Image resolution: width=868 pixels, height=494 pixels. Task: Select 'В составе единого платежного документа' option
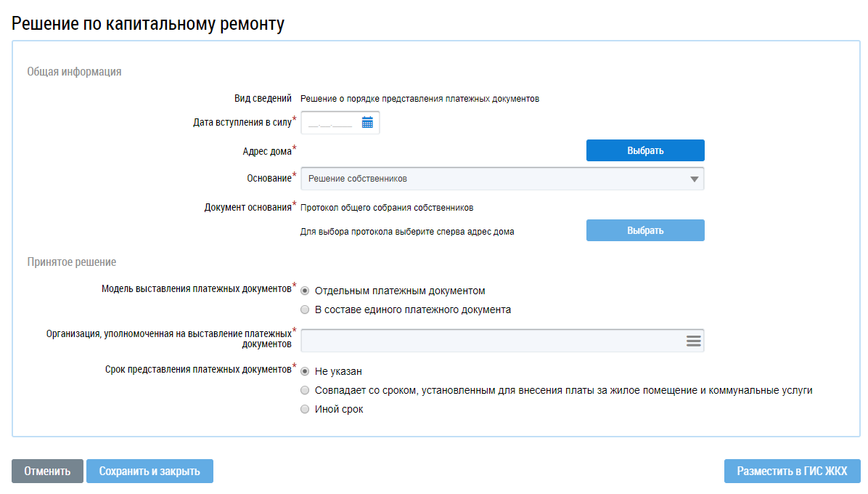[305, 309]
